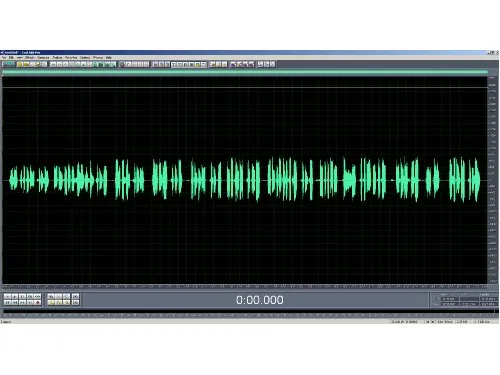Open the Help menu
Viewport: 500px width, 375px height.
click(108, 57)
